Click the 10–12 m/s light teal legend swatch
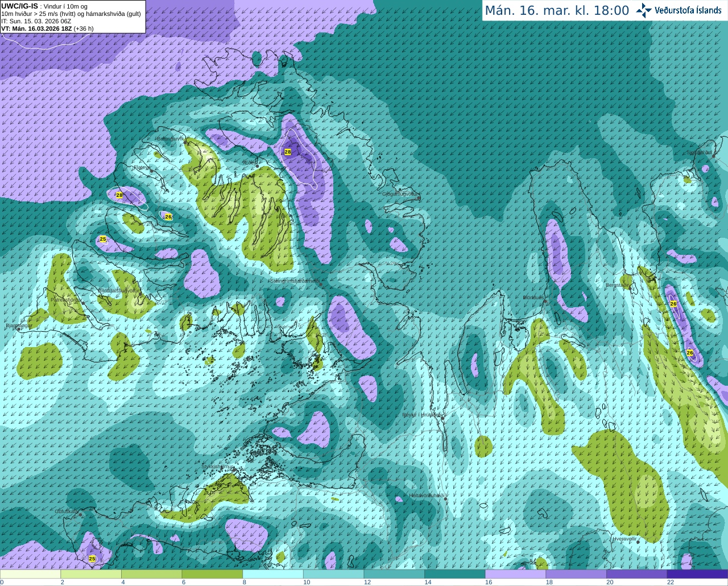 333,574
